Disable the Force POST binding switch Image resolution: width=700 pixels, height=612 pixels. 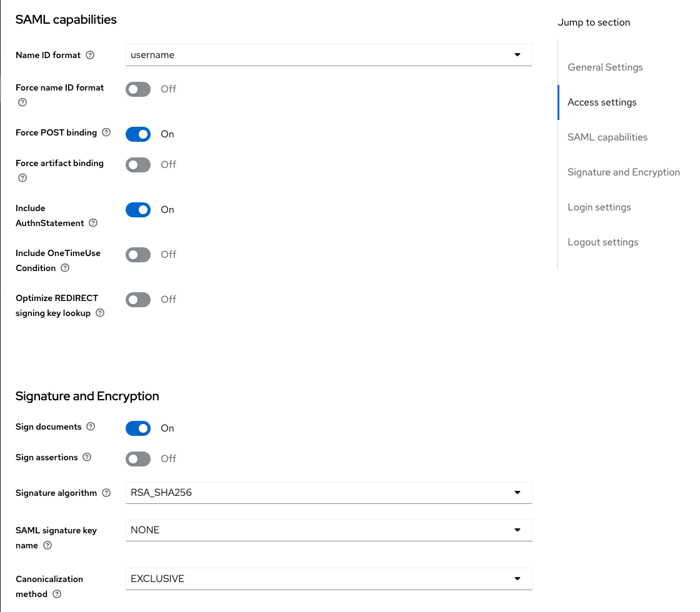138,134
